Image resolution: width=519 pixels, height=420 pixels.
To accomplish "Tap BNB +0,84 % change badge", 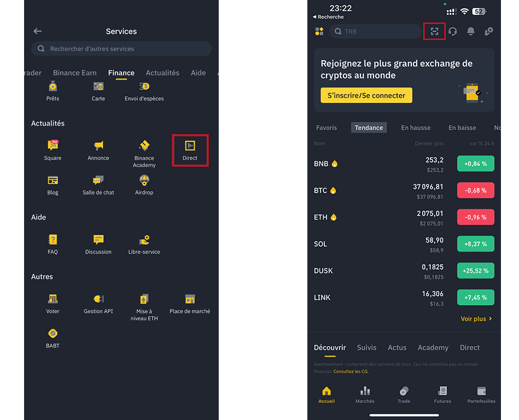I will click(476, 164).
